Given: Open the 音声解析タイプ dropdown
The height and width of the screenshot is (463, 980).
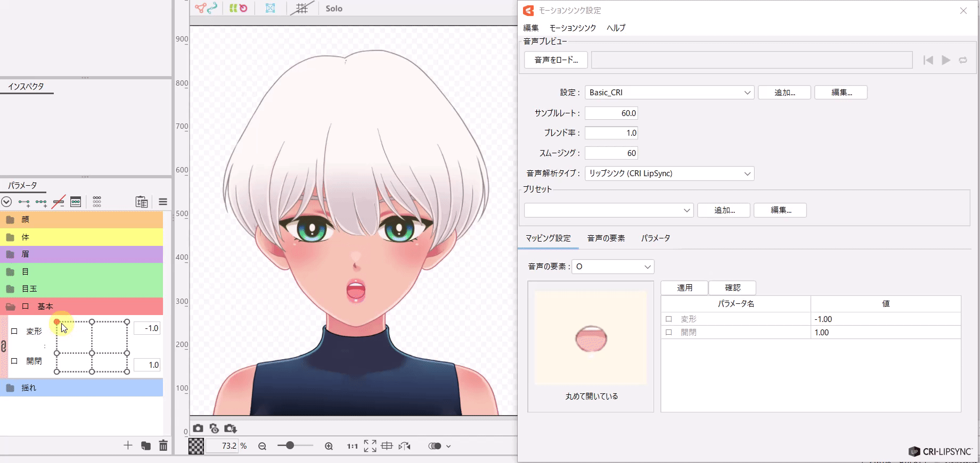Looking at the screenshot, I should 669,173.
